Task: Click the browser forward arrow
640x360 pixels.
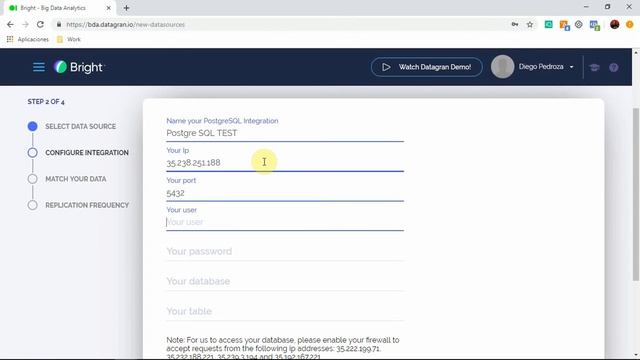Action: click(x=25, y=24)
